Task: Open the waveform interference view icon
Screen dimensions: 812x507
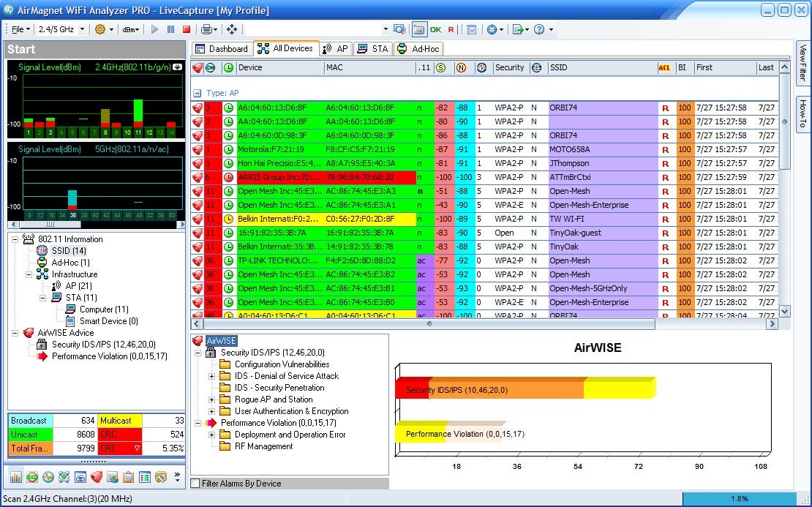Action: (48, 477)
